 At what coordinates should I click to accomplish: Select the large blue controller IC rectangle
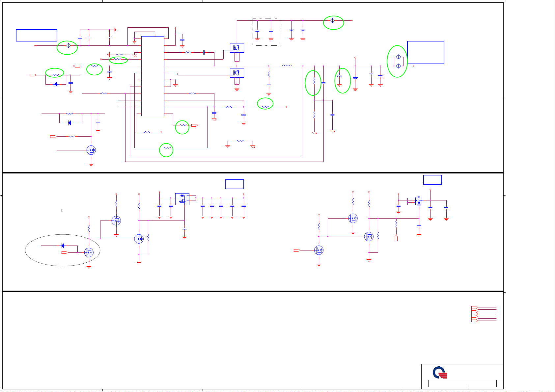[x=153, y=76]
